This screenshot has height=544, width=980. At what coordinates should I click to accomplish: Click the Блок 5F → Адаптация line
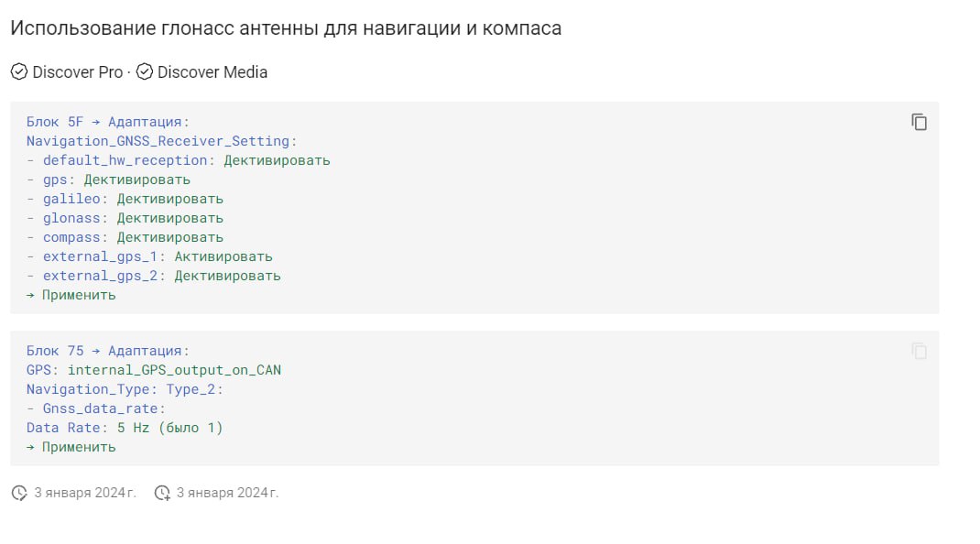coord(107,122)
